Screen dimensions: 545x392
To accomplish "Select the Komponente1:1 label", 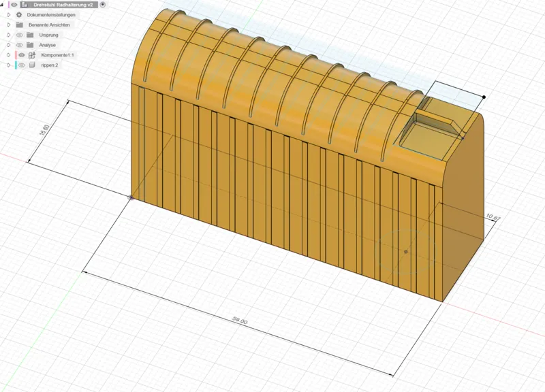I will (x=57, y=55).
